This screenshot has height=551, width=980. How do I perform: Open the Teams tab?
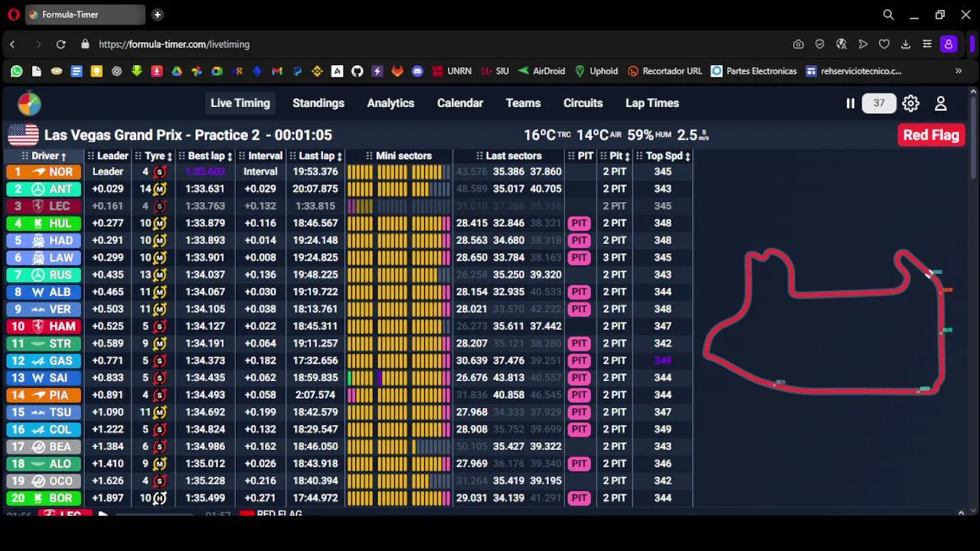coord(523,103)
